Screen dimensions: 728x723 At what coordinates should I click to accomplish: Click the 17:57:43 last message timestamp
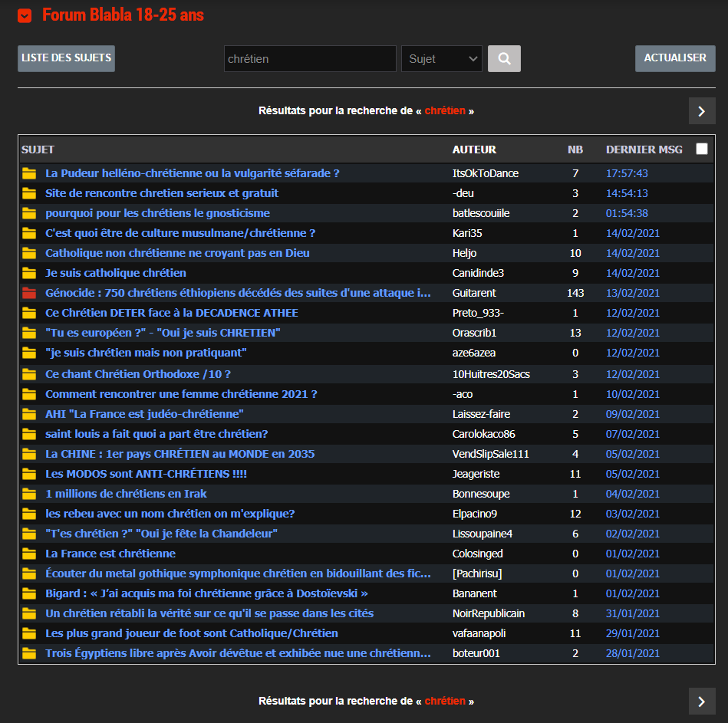point(627,173)
